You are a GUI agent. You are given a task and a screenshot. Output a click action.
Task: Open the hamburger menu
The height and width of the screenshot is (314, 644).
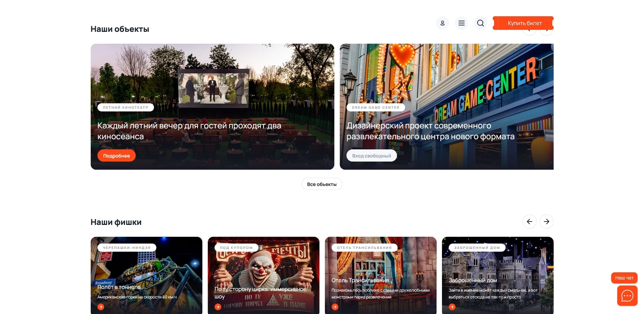point(461,23)
